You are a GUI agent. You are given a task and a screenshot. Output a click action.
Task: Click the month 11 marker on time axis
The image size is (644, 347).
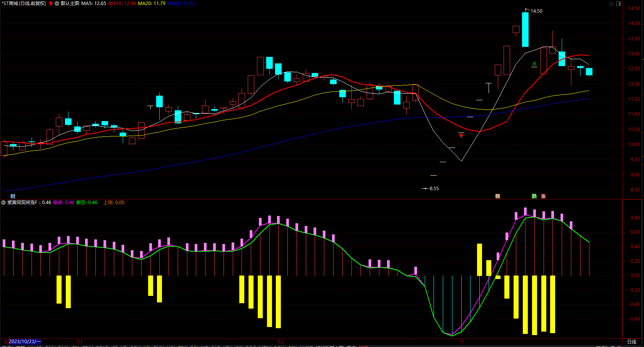pos(80,342)
